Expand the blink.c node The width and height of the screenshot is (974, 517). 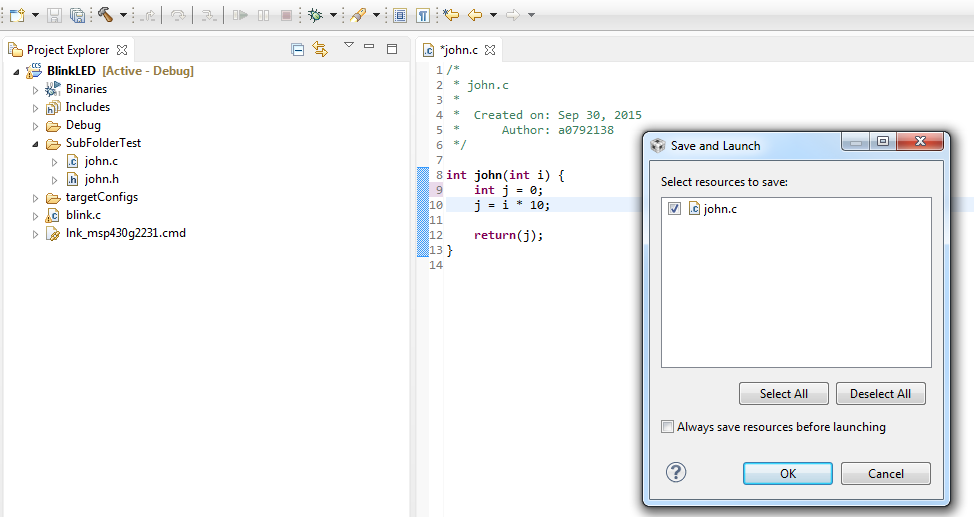[x=35, y=216]
